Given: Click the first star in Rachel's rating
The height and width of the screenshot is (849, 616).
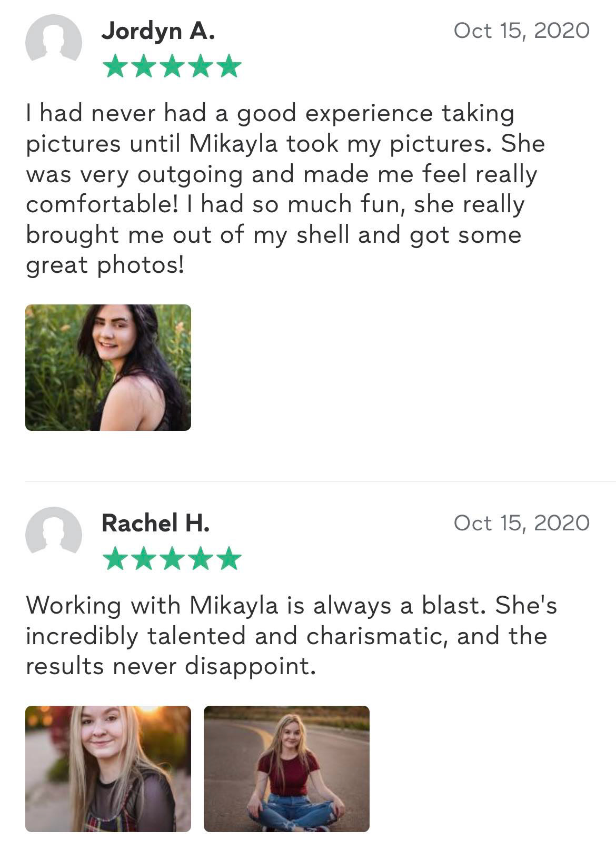Looking at the screenshot, I should (115, 558).
